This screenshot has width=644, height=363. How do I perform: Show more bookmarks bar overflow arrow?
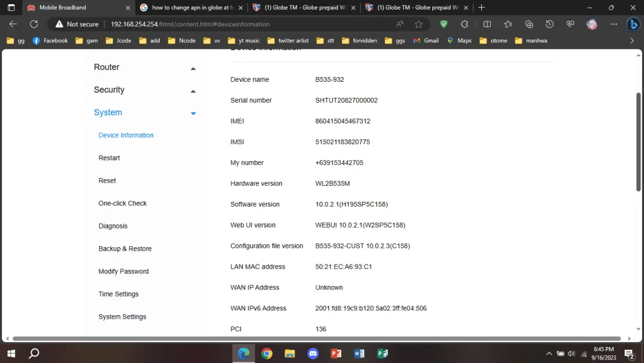631,41
